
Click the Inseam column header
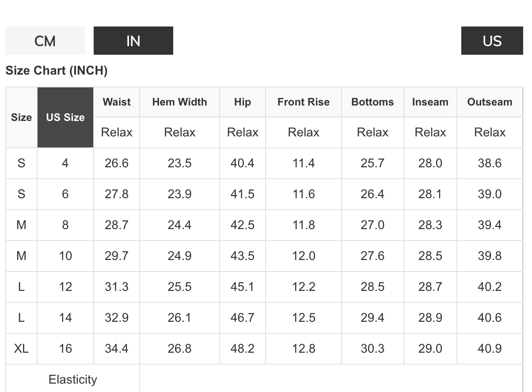click(x=430, y=102)
